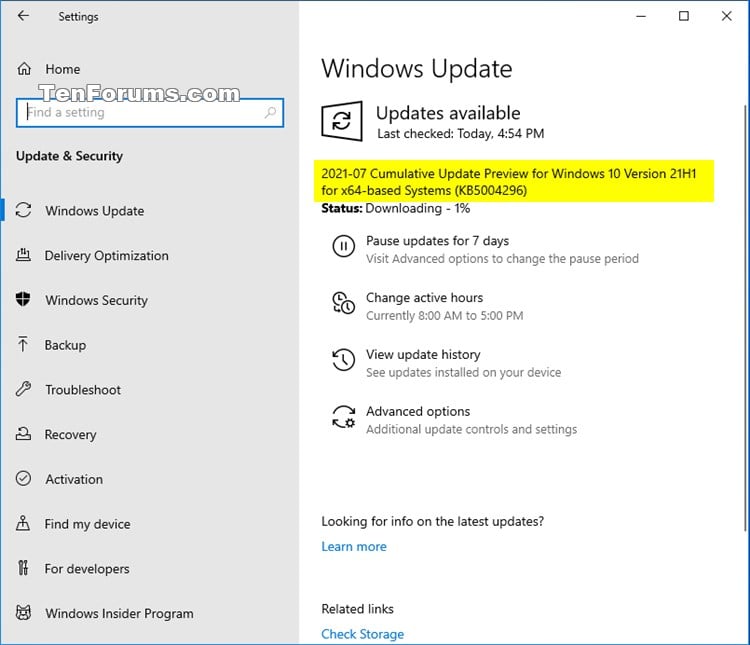This screenshot has height=645, width=750.
Task: Open Recovery settings
Action: point(70,434)
